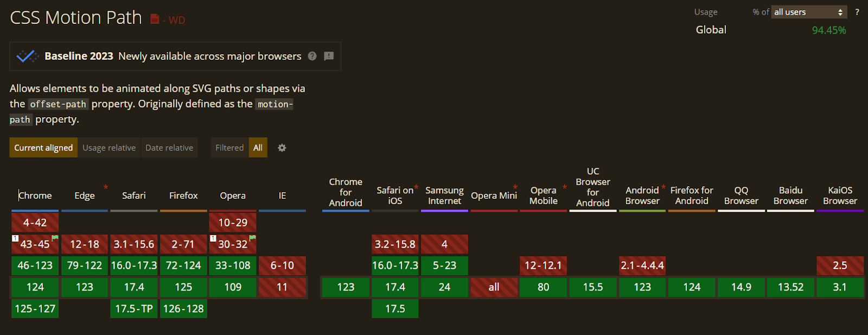Click the CSS Motion Path title link
The height and width of the screenshot is (335, 868).
pos(76,17)
